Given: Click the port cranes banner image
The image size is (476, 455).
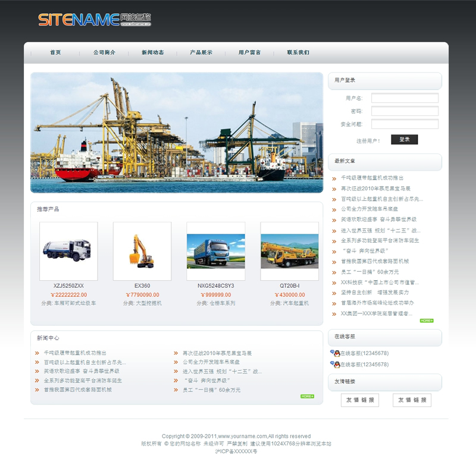Looking at the screenshot, I should tap(177, 133).
